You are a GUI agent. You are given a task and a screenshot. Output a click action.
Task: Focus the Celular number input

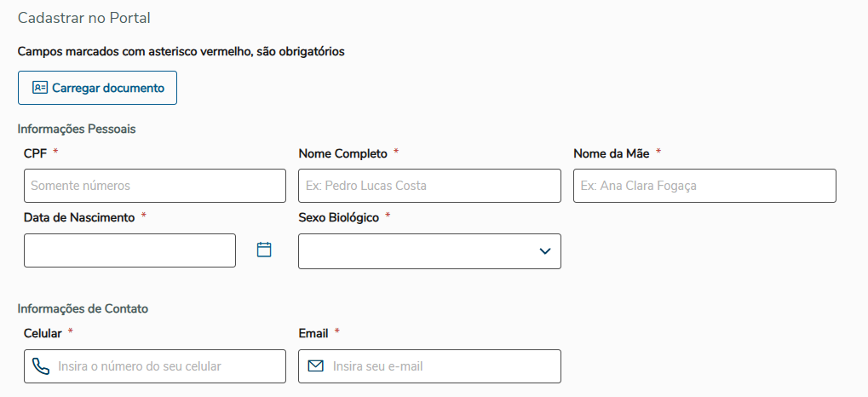166,366
